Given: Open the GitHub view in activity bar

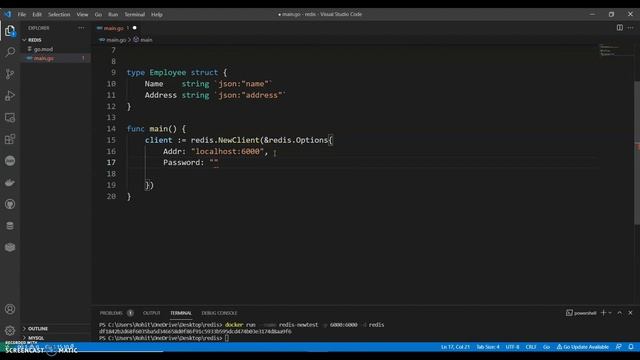Looking at the screenshot, I should click(10, 204).
